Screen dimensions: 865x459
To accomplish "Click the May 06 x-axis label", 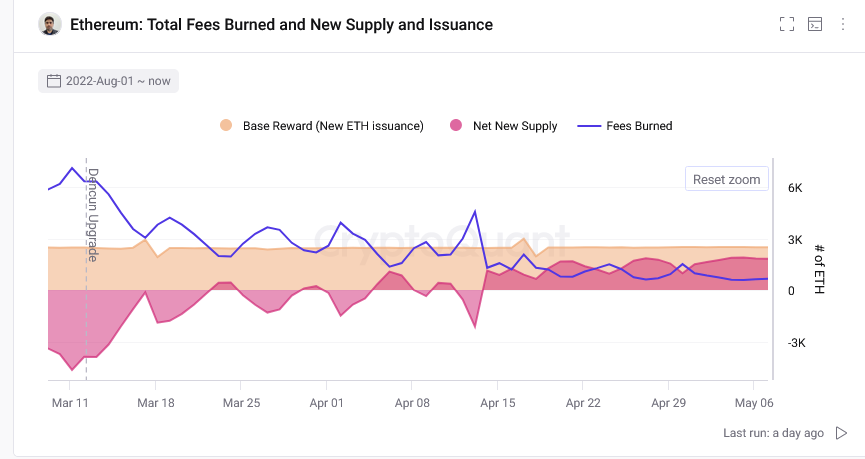I will (x=753, y=403).
